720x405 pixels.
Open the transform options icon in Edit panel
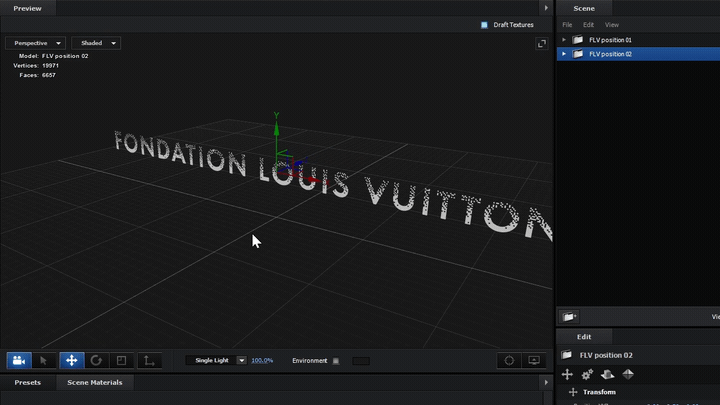567,375
